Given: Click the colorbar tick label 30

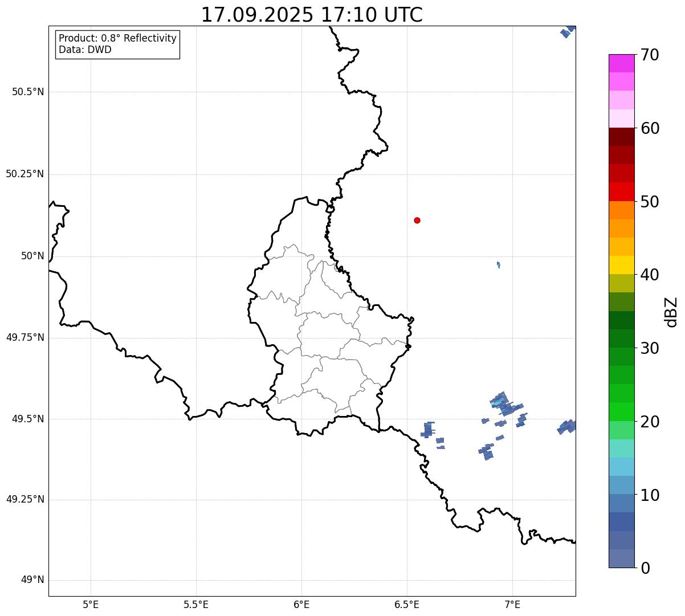Looking at the screenshot, I should 650,348.
